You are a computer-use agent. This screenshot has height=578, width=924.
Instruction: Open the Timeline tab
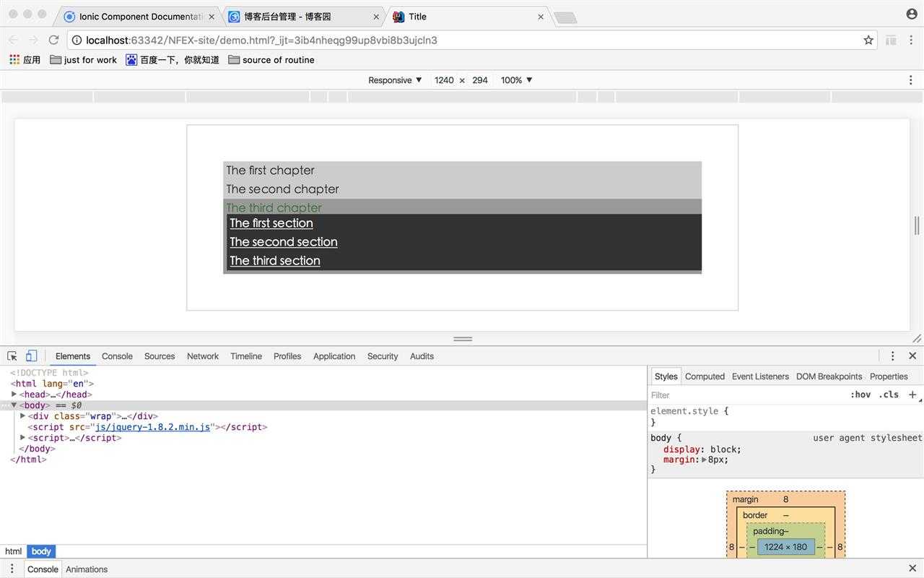click(x=246, y=356)
